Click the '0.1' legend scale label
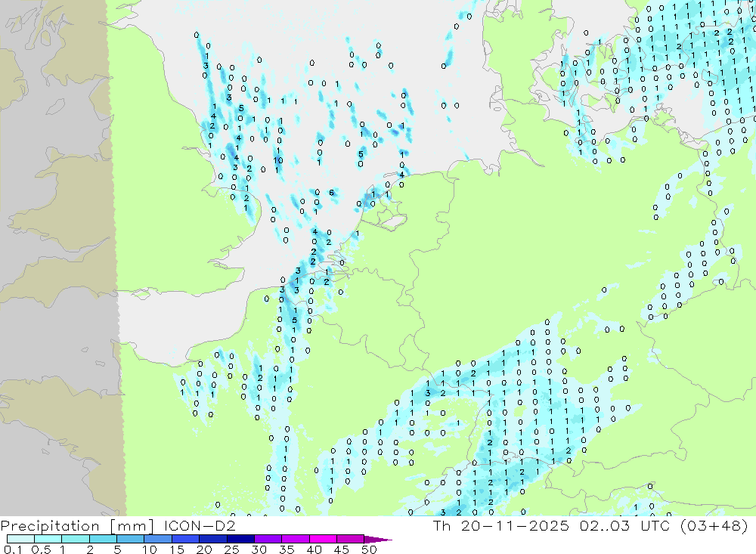 point(12,549)
